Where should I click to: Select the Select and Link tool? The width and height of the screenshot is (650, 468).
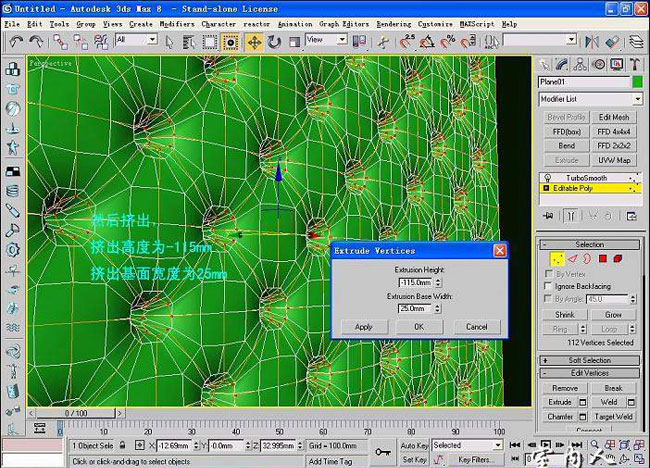pos(61,41)
